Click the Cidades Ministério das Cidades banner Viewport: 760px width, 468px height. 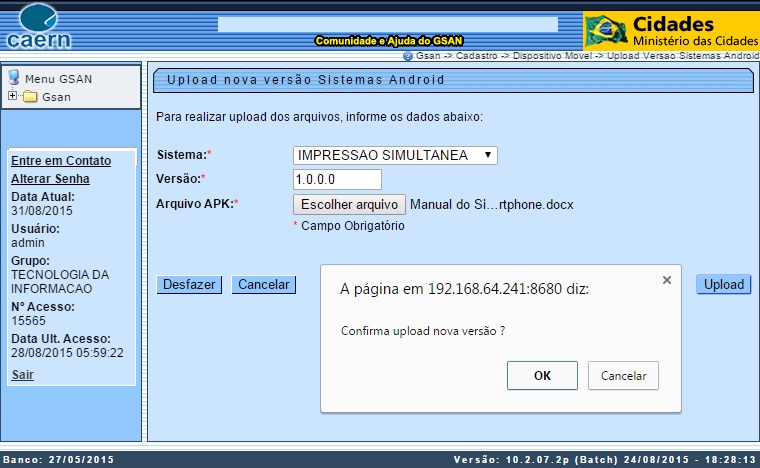click(671, 30)
